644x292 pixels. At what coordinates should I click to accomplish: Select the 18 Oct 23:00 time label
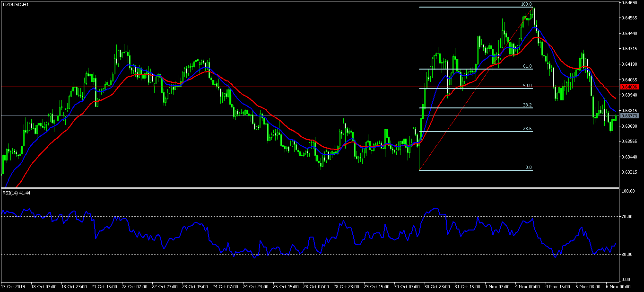click(74, 287)
